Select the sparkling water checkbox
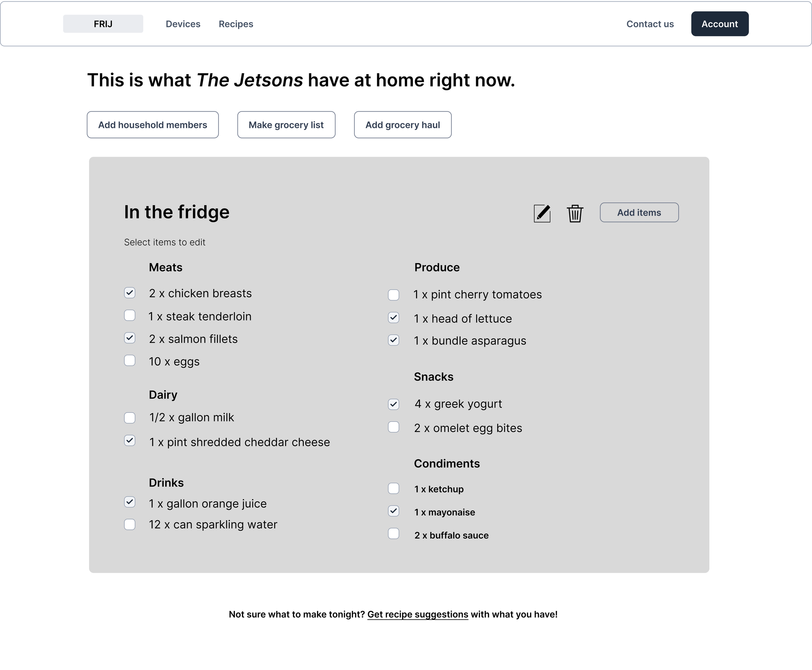 pyautogui.click(x=130, y=525)
